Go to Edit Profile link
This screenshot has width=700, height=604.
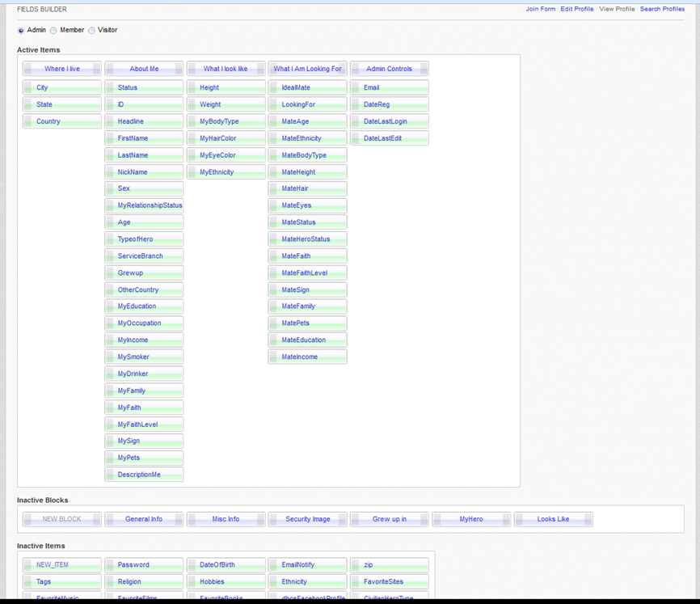[x=576, y=9]
